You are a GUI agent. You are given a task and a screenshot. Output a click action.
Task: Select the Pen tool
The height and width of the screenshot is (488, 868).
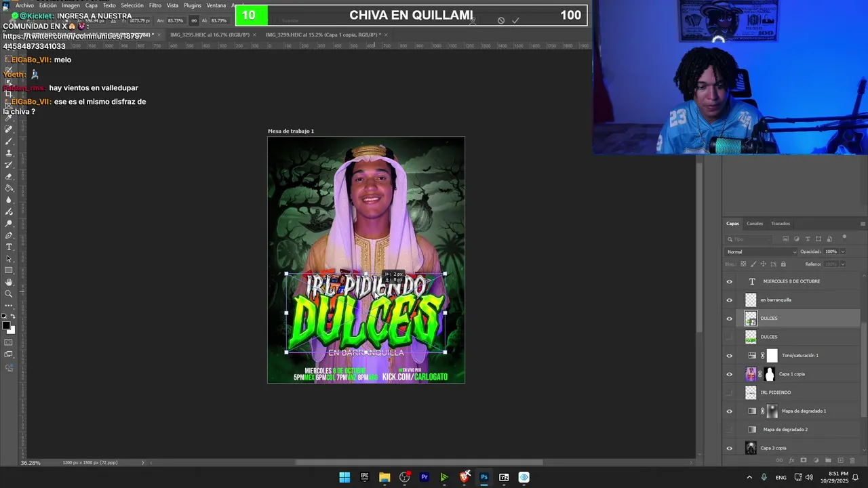[x=9, y=236]
